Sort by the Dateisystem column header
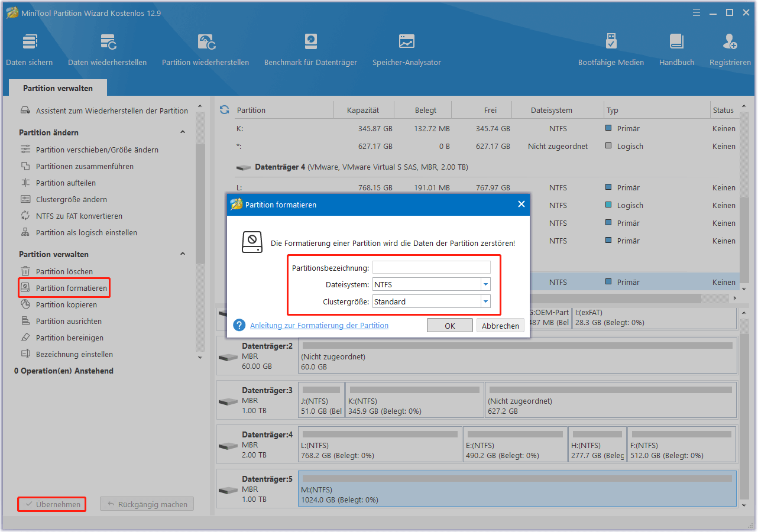Screen dimensions: 758x532 [551, 110]
